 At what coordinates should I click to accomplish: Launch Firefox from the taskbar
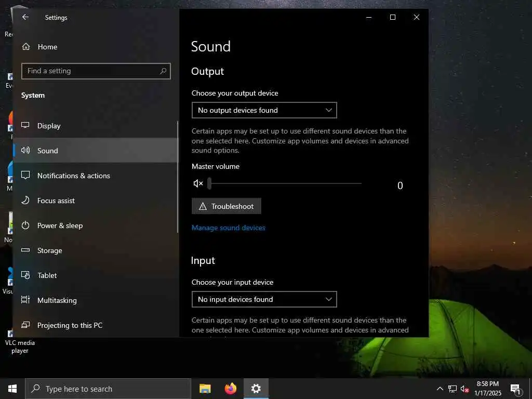click(231, 389)
